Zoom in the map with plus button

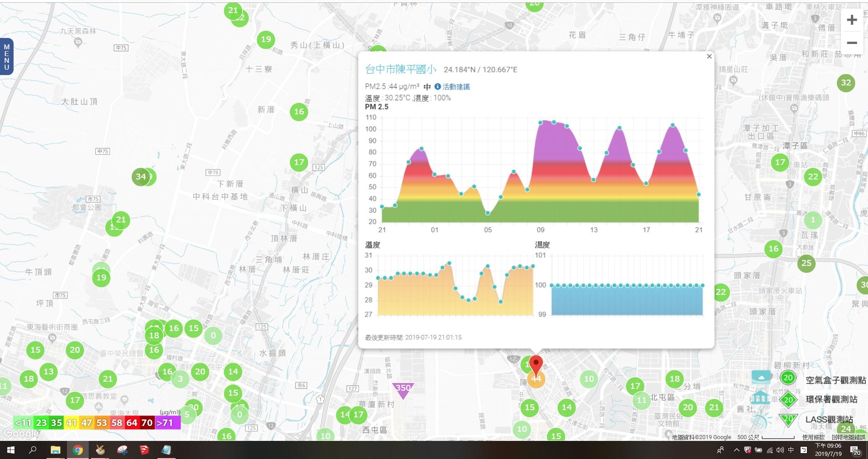coord(852,20)
